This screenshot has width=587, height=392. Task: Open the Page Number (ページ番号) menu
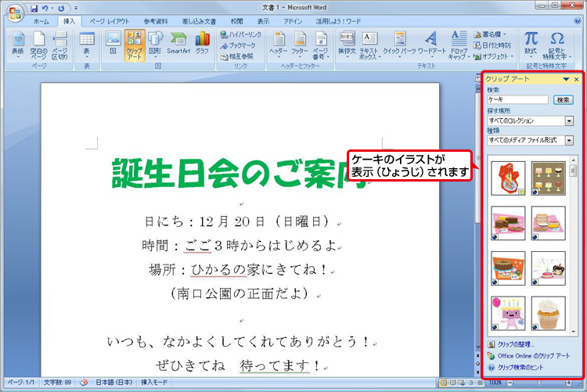(x=321, y=45)
